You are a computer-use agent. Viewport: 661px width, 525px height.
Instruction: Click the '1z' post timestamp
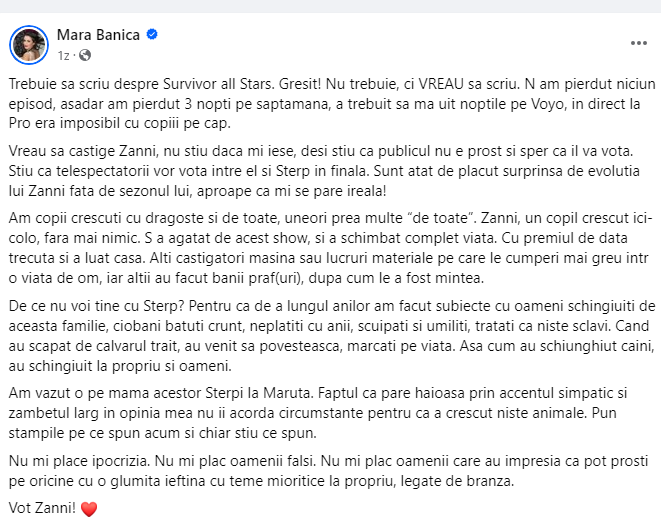tap(63, 54)
